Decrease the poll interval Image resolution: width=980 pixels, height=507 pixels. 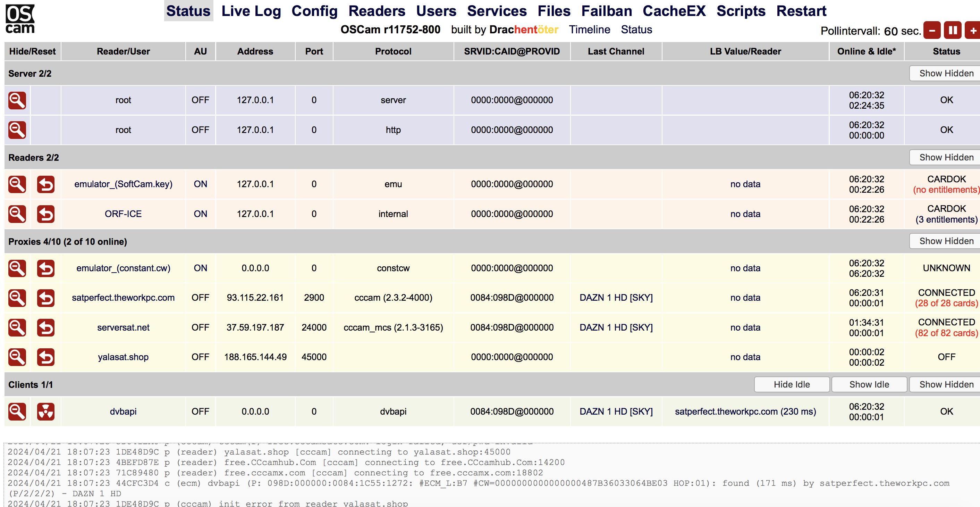pos(932,31)
